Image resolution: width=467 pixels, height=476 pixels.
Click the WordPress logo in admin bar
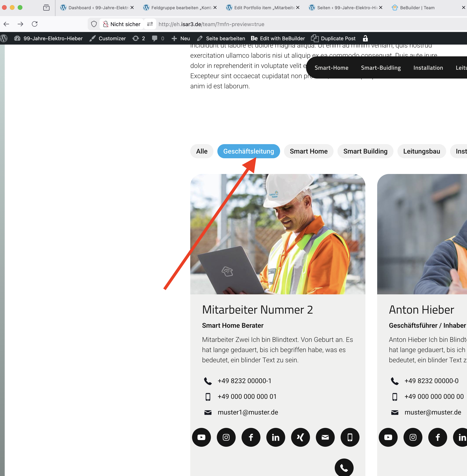pos(4,38)
